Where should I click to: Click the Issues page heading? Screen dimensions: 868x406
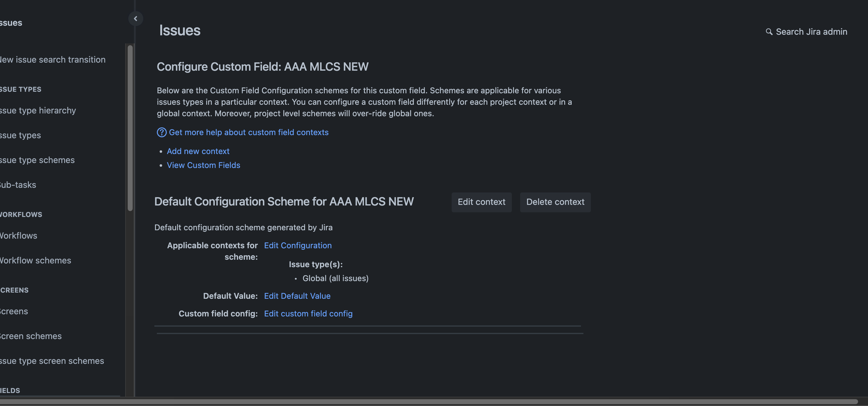pyautogui.click(x=179, y=30)
